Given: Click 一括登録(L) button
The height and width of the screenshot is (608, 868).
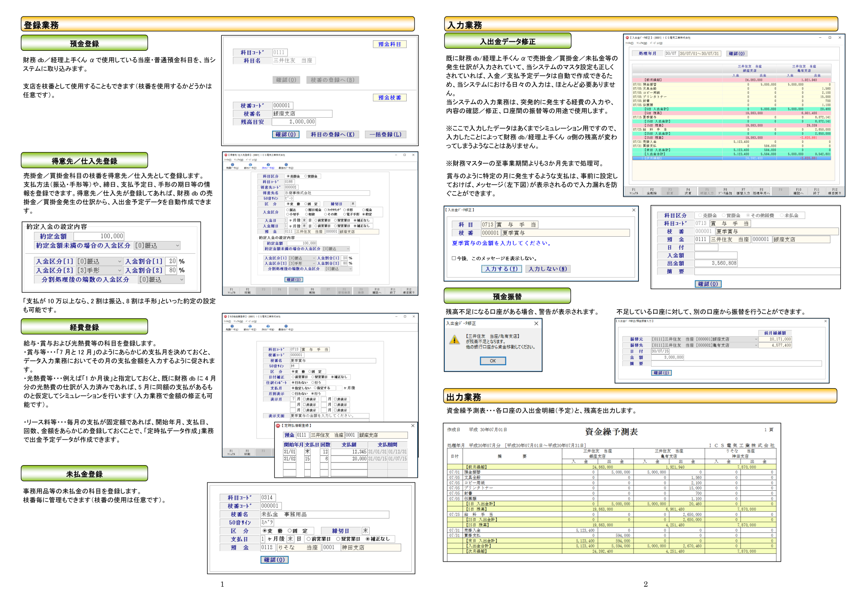Looking at the screenshot, I should click(x=385, y=134).
